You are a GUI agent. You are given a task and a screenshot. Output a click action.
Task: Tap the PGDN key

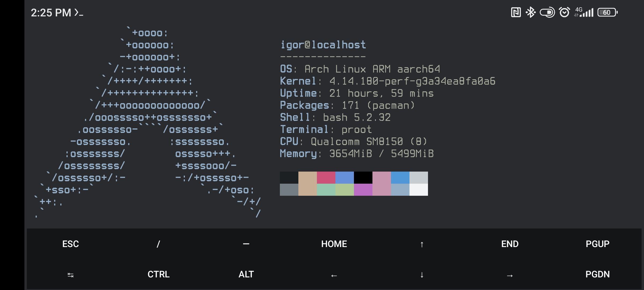[597, 274]
